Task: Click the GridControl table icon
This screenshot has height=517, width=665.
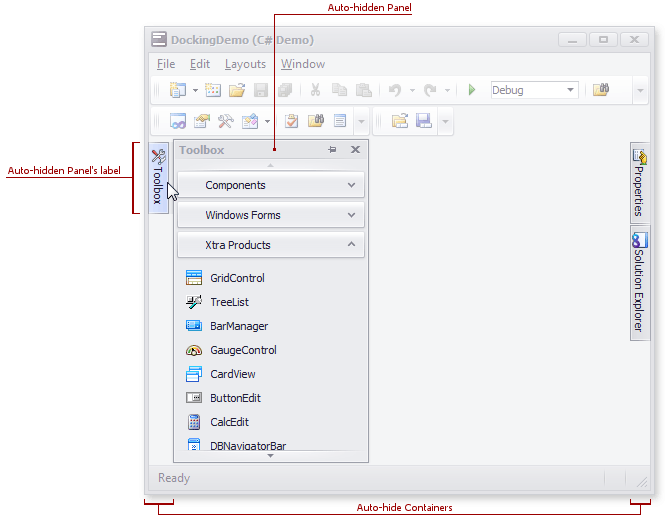Action: click(194, 278)
